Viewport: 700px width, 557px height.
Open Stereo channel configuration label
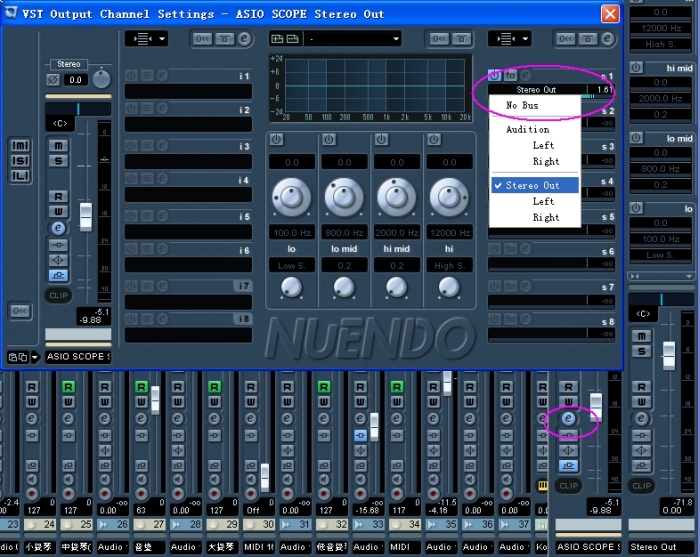pyautogui.click(x=68, y=64)
